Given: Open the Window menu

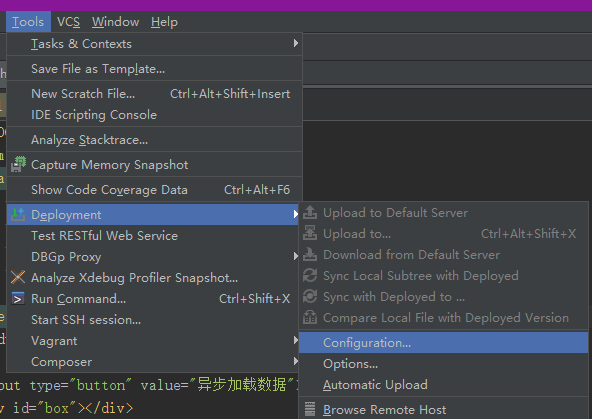Looking at the screenshot, I should (x=116, y=22).
